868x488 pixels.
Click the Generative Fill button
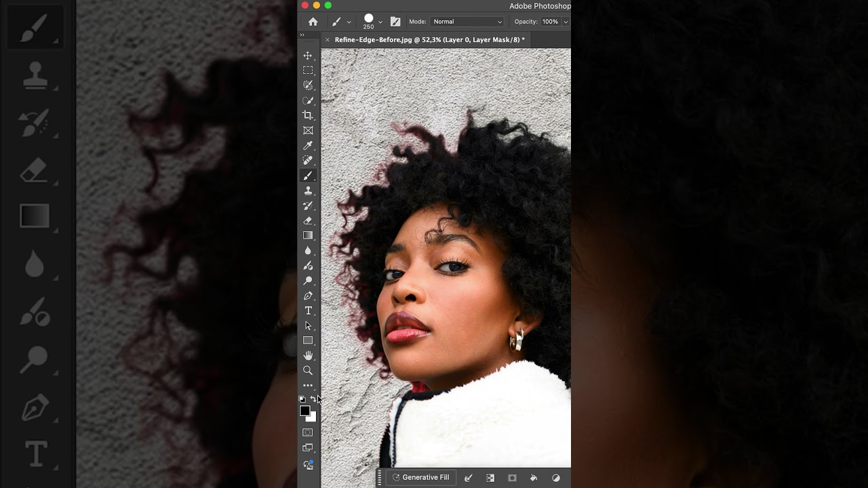pyautogui.click(x=420, y=477)
